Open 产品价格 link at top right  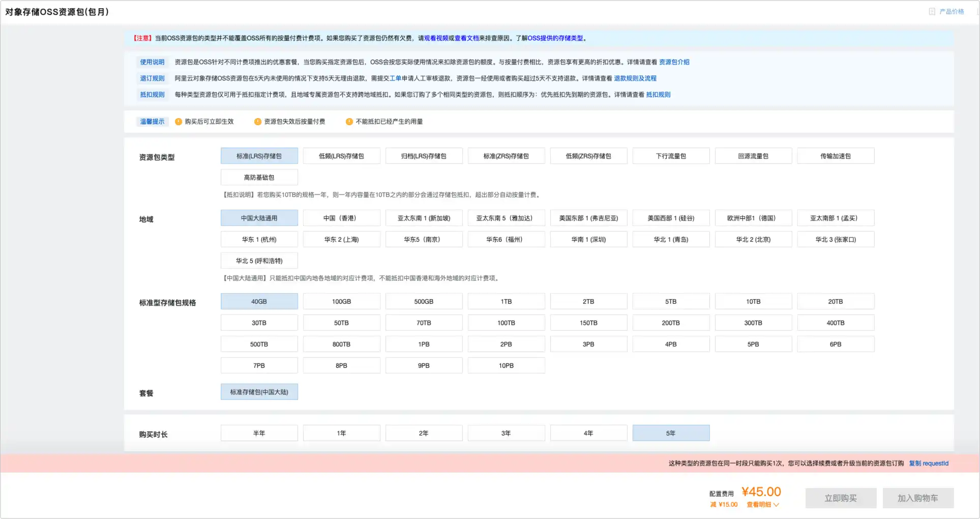952,12
